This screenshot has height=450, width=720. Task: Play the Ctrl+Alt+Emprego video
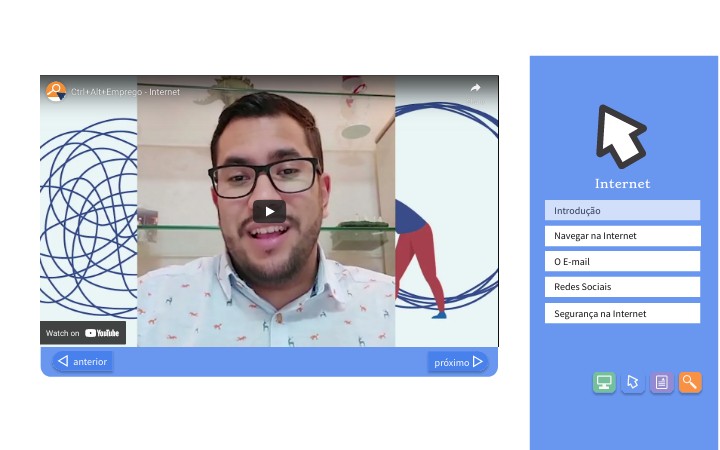(x=269, y=211)
